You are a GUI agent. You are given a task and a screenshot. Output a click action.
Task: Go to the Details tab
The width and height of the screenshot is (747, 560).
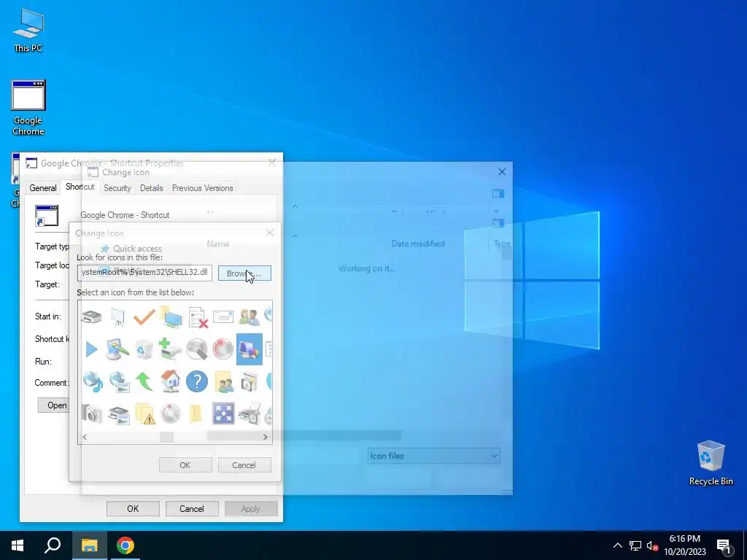pyautogui.click(x=152, y=188)
